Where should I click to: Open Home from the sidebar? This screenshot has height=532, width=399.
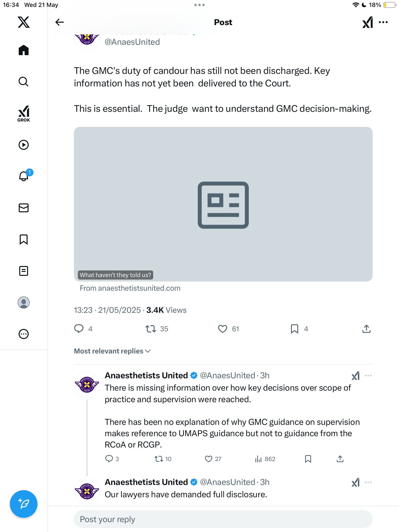24,50
